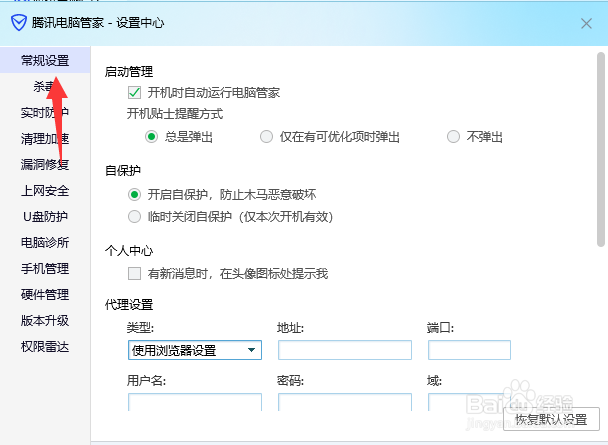Viewport: 608px width, 445px height.
Task: Switch to 常规设置 tab
Action: pyautogui.click(x=45, y=61)
